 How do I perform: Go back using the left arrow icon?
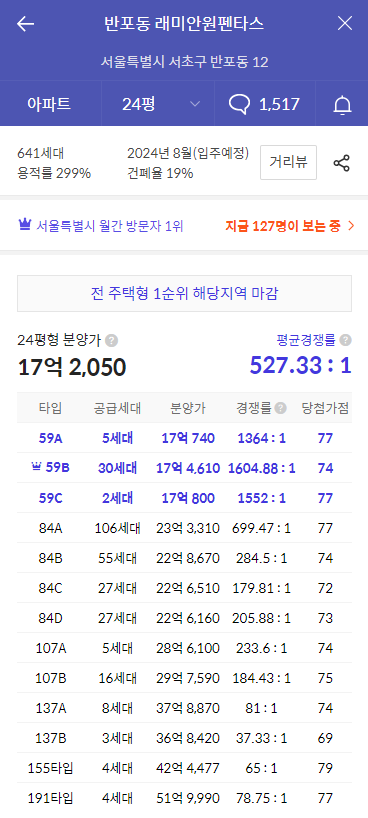pos(25,23)
